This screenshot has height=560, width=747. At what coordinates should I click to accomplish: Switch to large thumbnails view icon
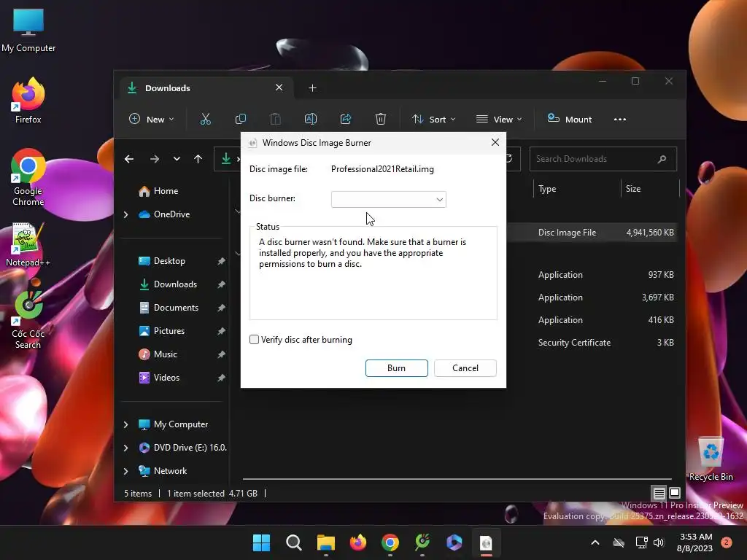pyautogui.click(x=675, y=493)
